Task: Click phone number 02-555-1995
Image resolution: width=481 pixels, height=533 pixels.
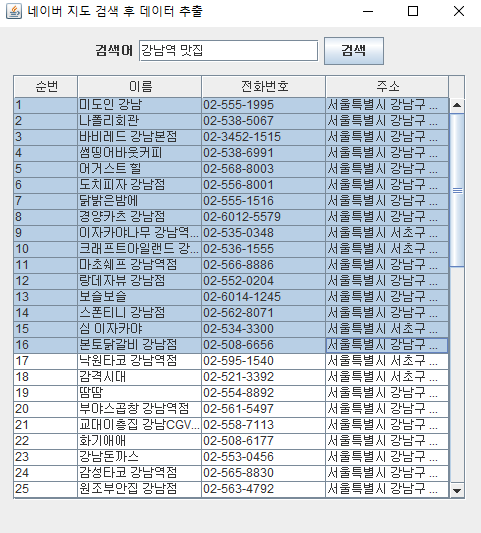Action: click(264, 105)
